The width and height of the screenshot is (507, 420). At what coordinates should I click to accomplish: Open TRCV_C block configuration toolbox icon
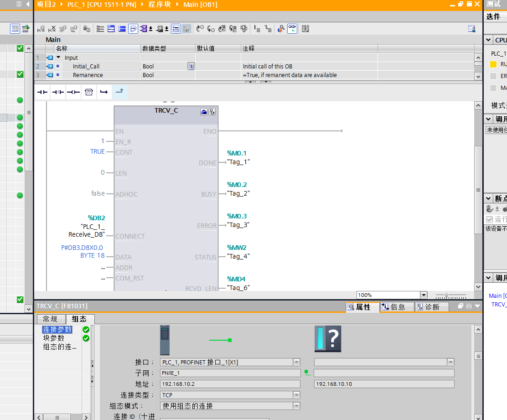point(204,112)
